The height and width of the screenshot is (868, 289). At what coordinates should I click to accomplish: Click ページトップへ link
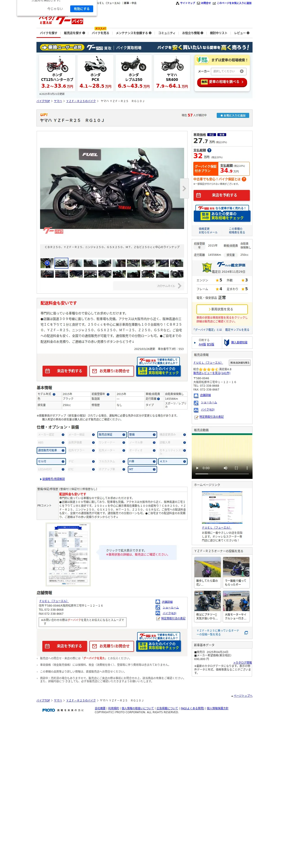[243, 695]
